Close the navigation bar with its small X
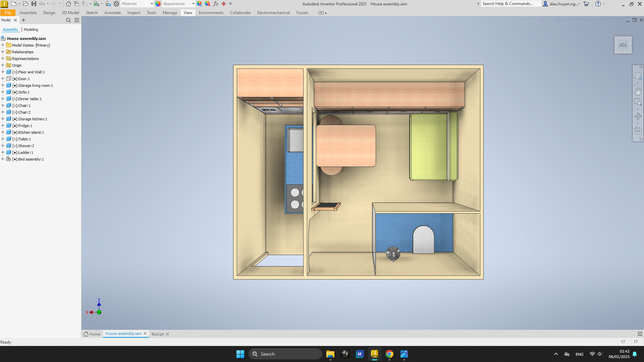 click(x=641, y=67)
